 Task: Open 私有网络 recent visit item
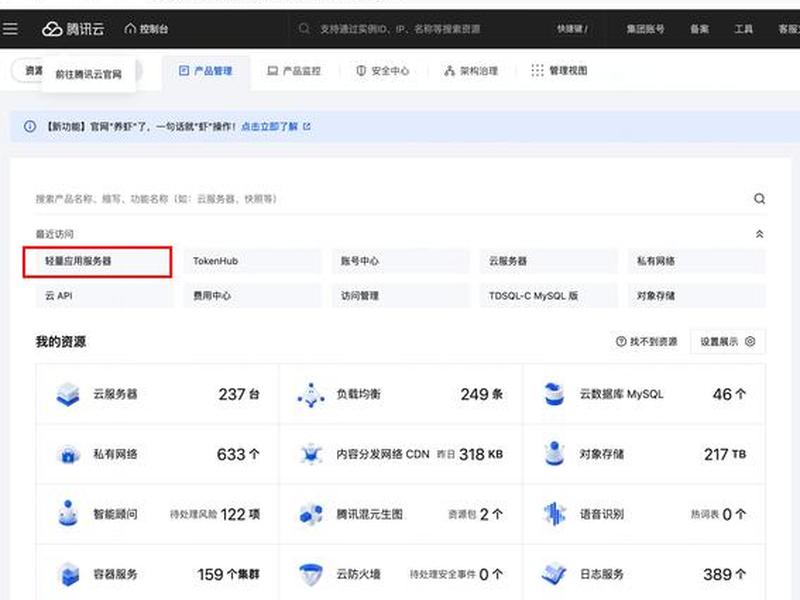696,261
